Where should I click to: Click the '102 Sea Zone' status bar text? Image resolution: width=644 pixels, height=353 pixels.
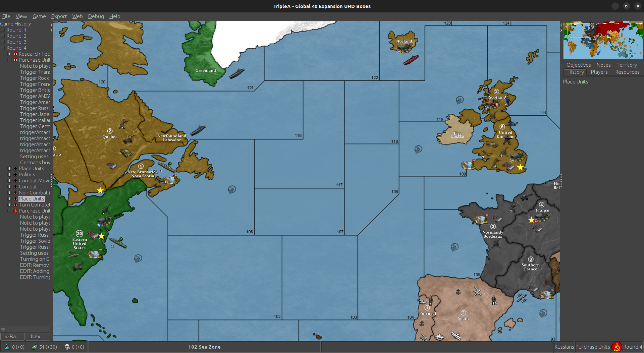pos(204,347)
